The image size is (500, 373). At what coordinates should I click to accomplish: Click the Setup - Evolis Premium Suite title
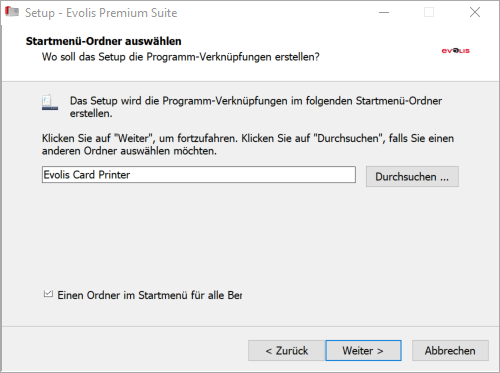[101, 13]
